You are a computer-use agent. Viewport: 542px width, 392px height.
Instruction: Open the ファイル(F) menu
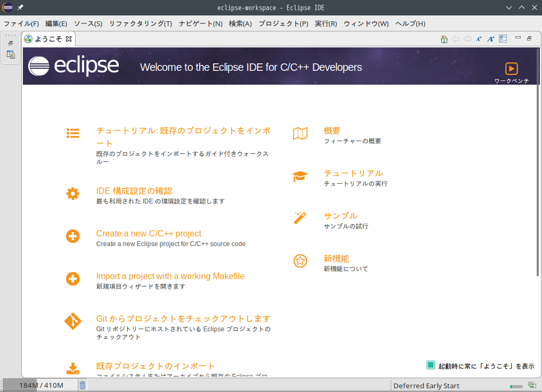click(x=21, y=23)
